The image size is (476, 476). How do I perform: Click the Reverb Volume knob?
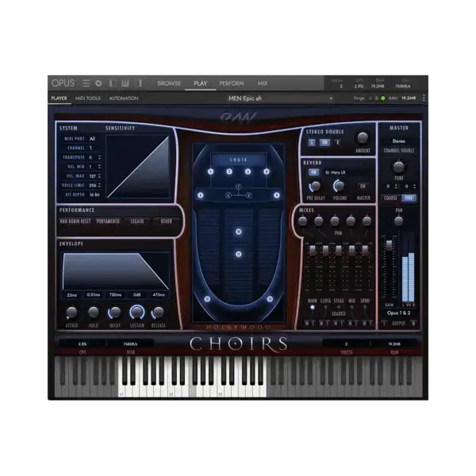click(x=339, y=186)
